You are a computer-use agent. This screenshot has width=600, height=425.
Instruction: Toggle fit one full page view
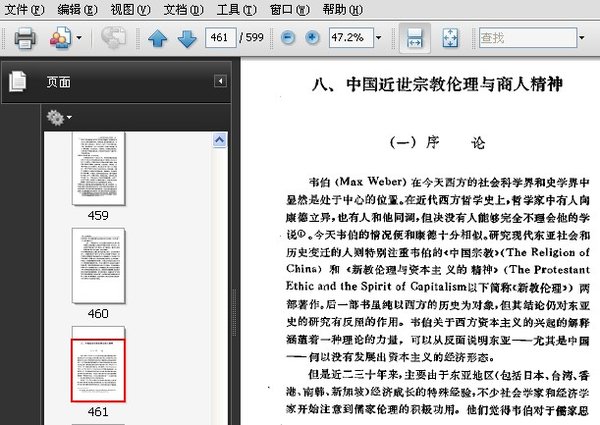[449, 38]
